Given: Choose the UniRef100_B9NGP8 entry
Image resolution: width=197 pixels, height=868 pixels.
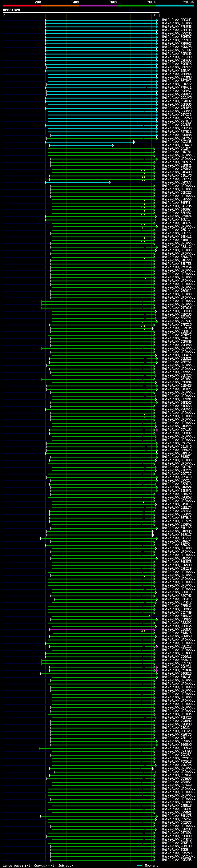Looking at the screenshot, I should [x=177, y=47].
